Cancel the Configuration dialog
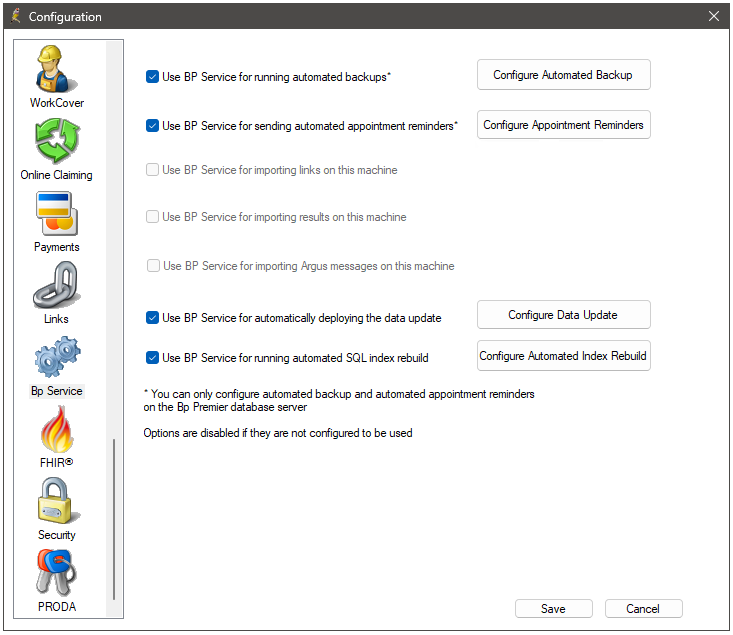 pos(643,608)
